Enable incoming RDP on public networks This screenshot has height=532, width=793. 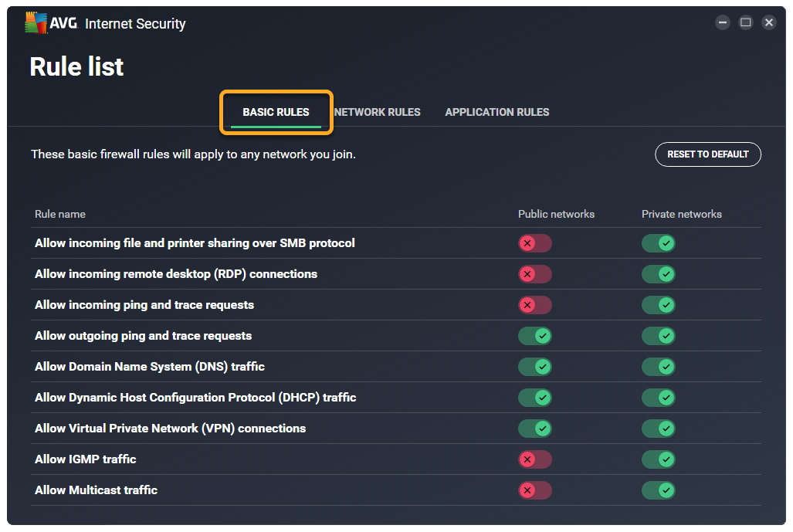click(534, 274)
